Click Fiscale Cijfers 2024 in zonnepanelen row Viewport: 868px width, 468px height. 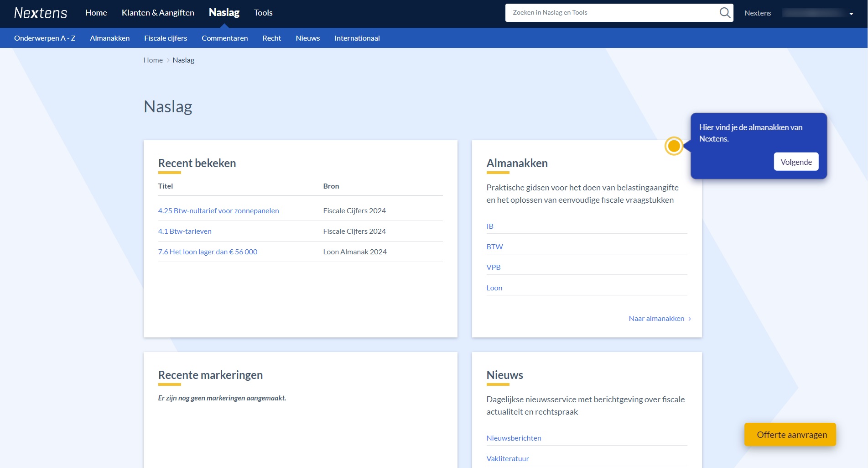354,211
